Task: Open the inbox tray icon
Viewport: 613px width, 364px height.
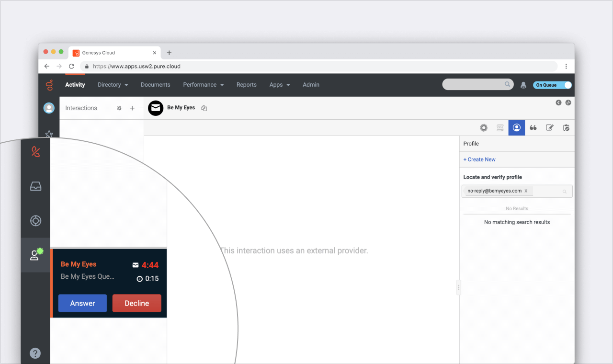Action: coord(35,186)
